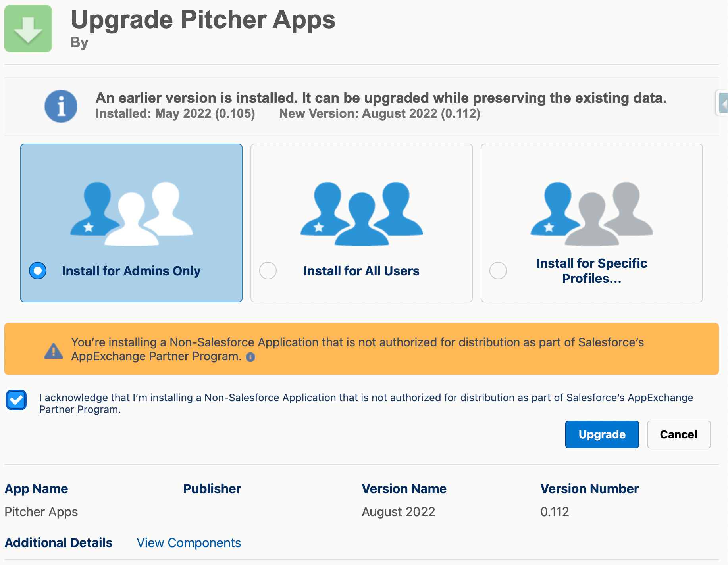Select Install for Admins Only radio button
Screen dimensions: 728x565
click(38, 271)
